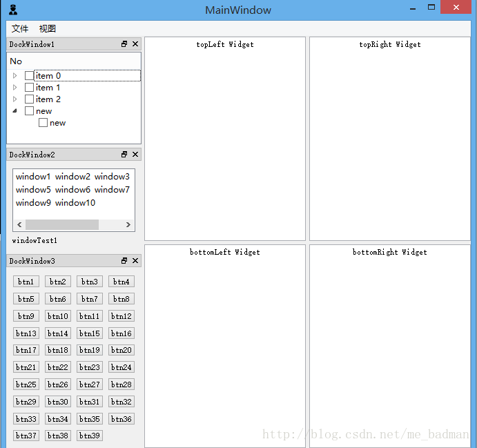The image size is (477, 448).
Task: Click the btn12 button
Action: coord(121,316)
